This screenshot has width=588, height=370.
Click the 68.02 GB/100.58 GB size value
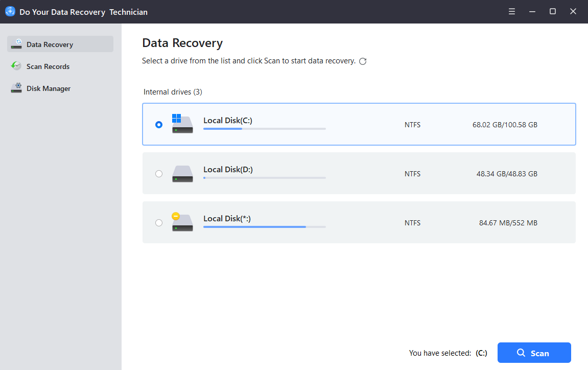pos(505,125)
